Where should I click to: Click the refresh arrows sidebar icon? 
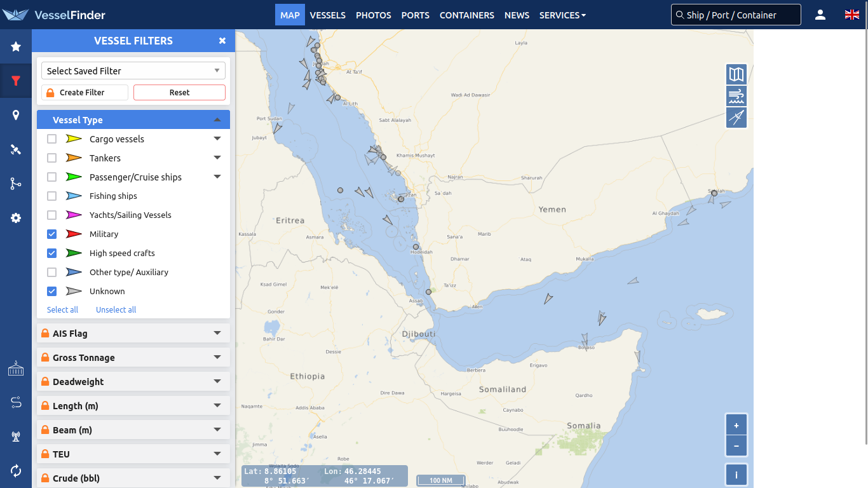coord(16,471)
